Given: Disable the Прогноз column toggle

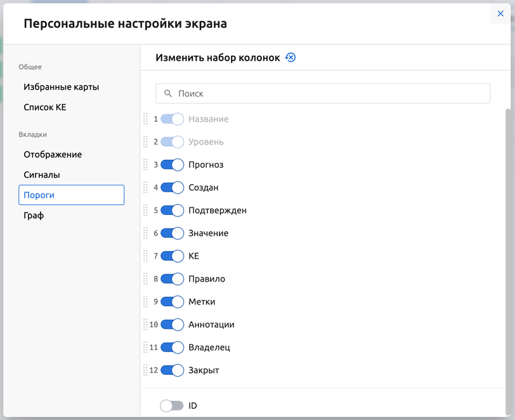Looking at the screenshot, I should [172, 165].
